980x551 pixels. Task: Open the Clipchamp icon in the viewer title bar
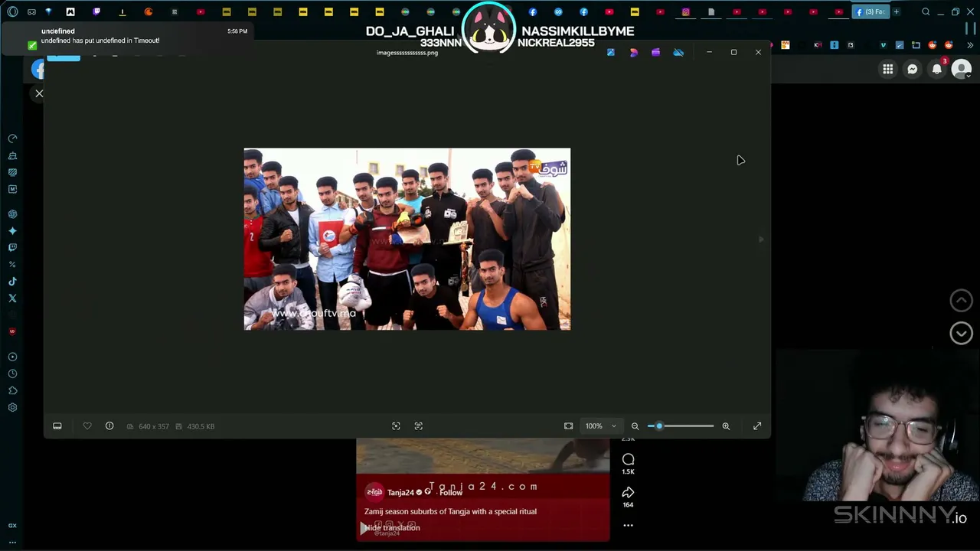[655, 52]
